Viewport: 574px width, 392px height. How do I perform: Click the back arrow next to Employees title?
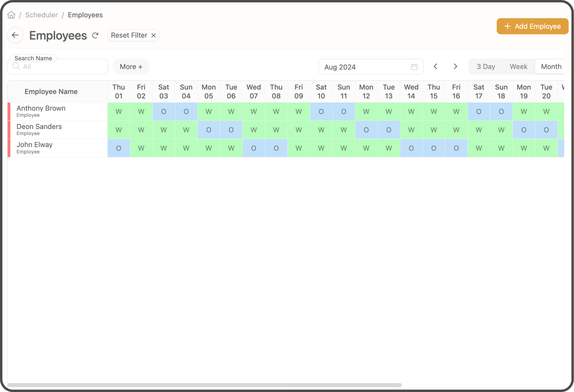click(x=15, y=35)
